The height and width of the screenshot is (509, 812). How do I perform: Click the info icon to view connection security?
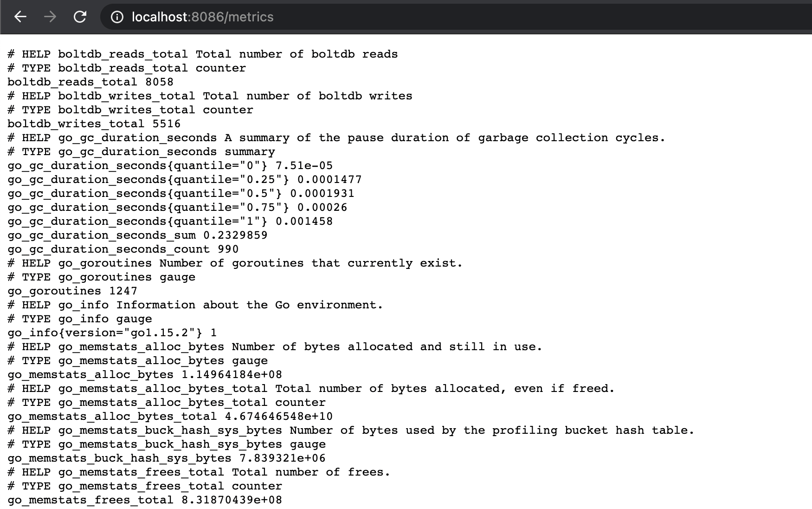(116, 17)
